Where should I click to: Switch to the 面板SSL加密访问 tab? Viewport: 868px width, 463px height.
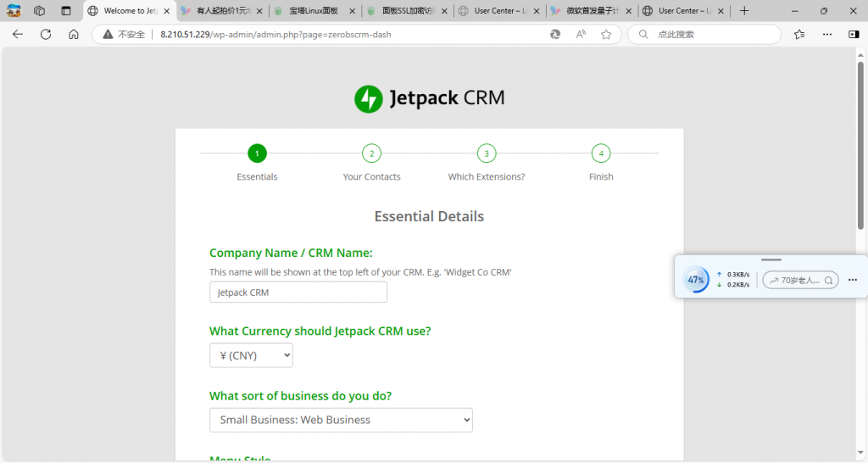[408, 10]
